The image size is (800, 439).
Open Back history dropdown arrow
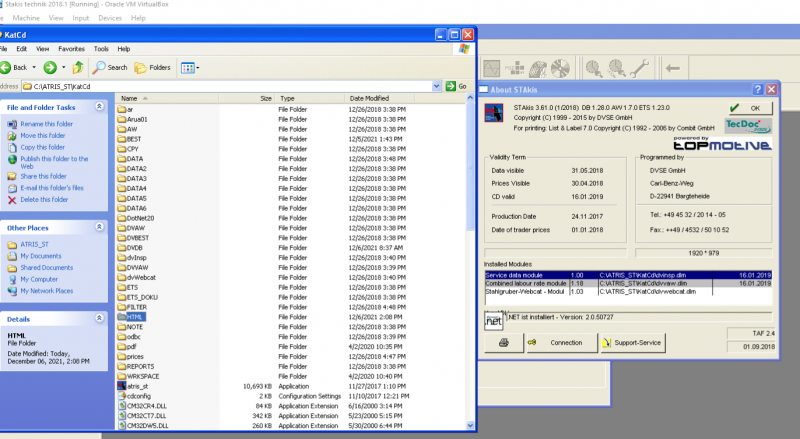pyautogui.click(x=34, y=67)
